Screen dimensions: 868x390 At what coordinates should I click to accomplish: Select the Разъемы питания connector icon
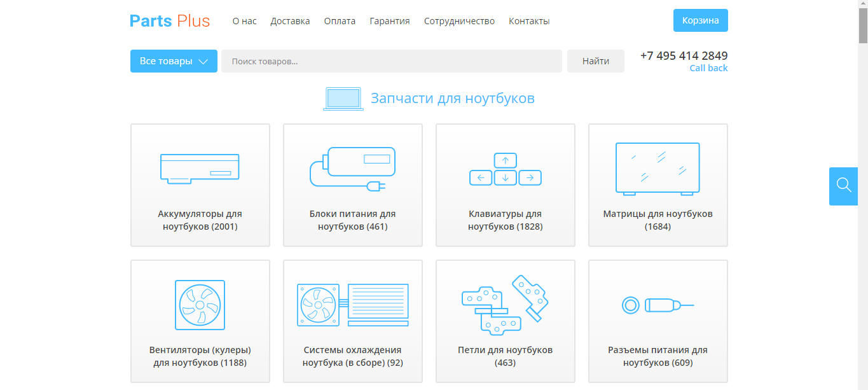658,304
